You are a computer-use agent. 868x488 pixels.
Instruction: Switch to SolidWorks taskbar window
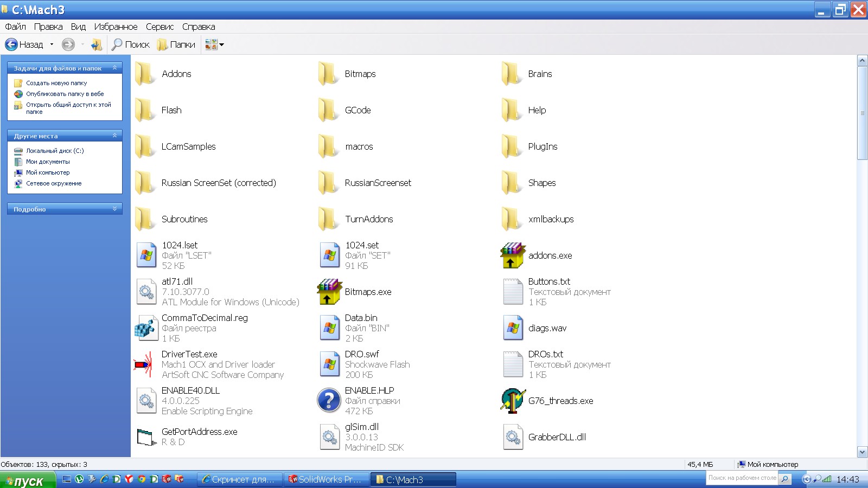coord(327,479)
